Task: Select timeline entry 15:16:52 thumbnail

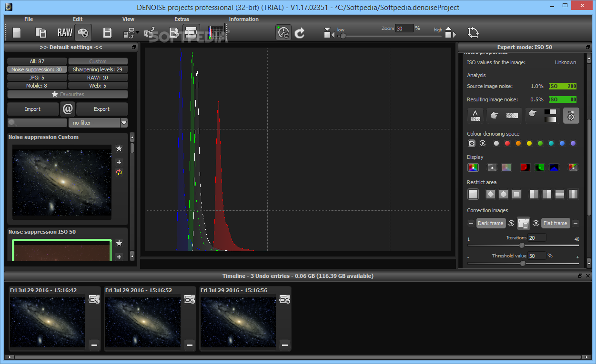Action: (143, 322)
